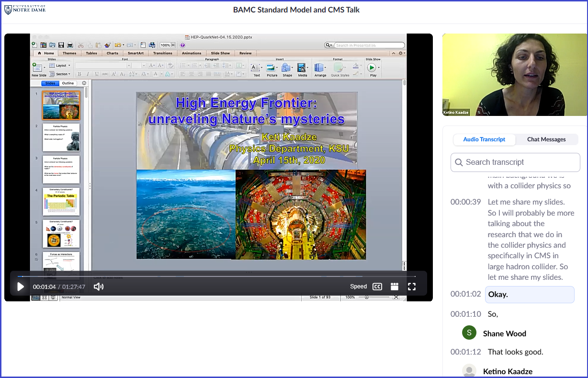Click the 00:00:39 transcript timestamp

(465, 202)
